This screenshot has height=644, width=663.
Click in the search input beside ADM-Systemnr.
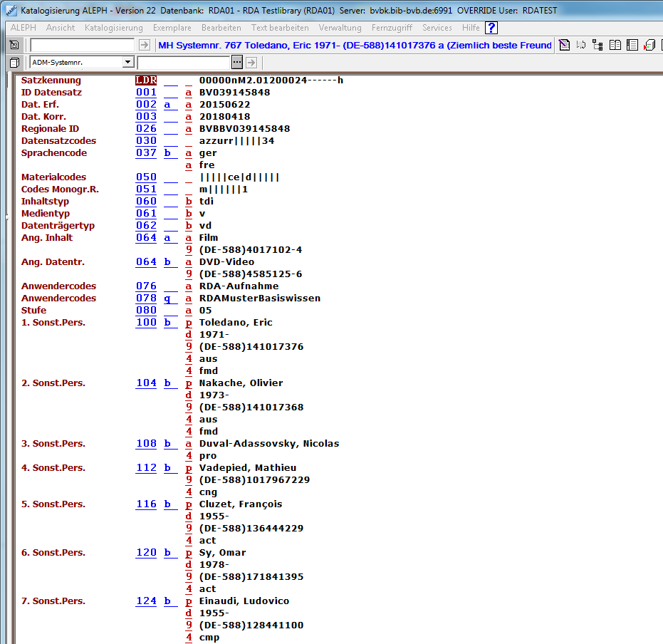click(184, 63)
